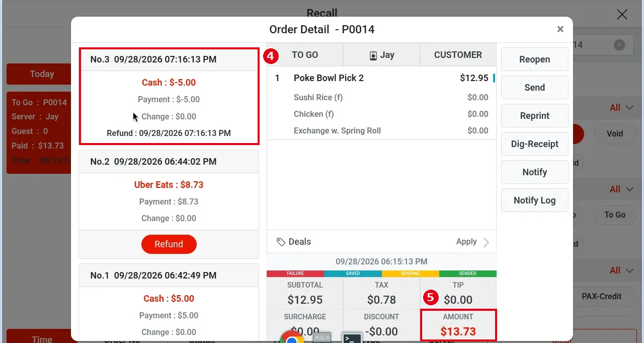Select payment header No.2 09/28/2026 06:44:02 PM
This screenshot has width=644, height=343.
click(169, 162)
